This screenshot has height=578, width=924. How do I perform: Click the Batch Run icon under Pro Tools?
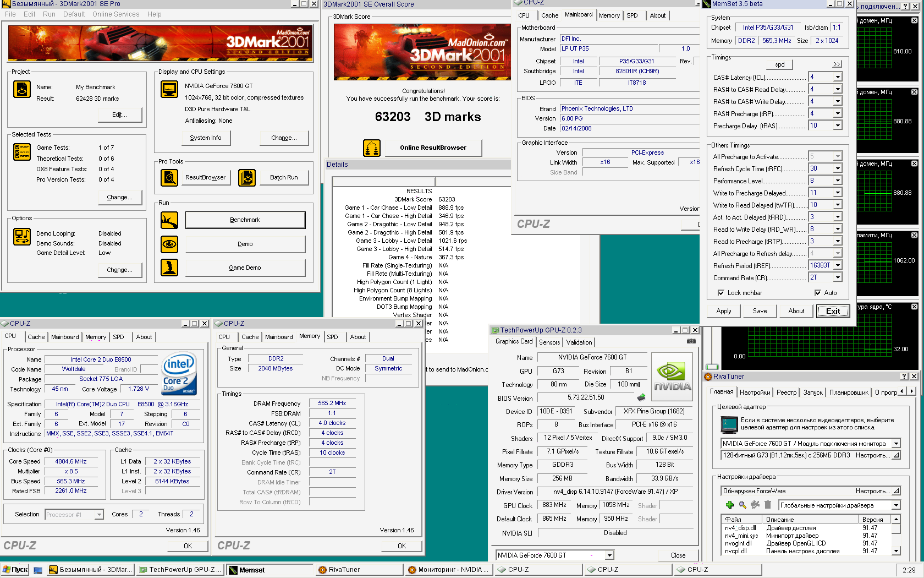click(247, 178)
